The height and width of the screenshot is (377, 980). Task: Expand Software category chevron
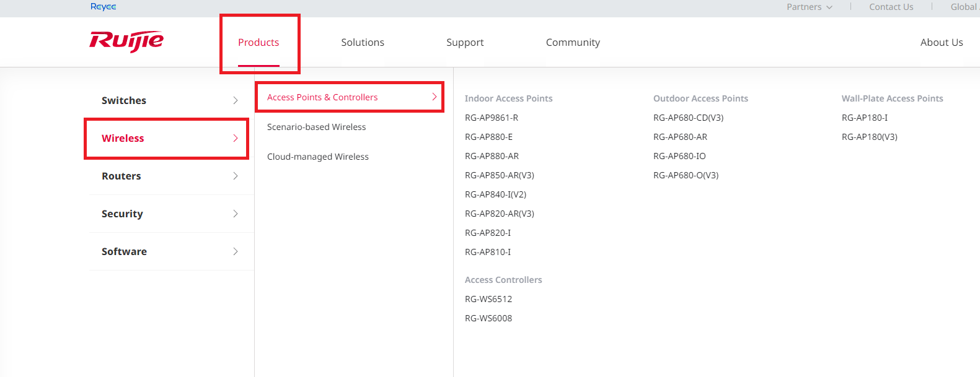tap(236, 251)
